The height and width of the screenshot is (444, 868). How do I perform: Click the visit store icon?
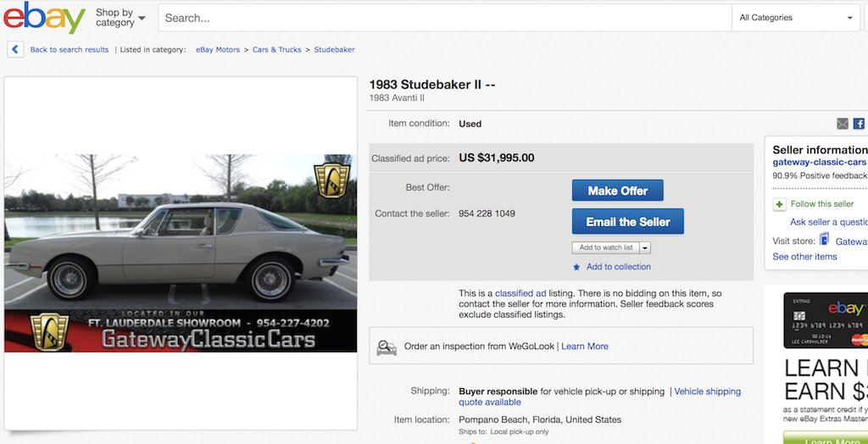825,241
